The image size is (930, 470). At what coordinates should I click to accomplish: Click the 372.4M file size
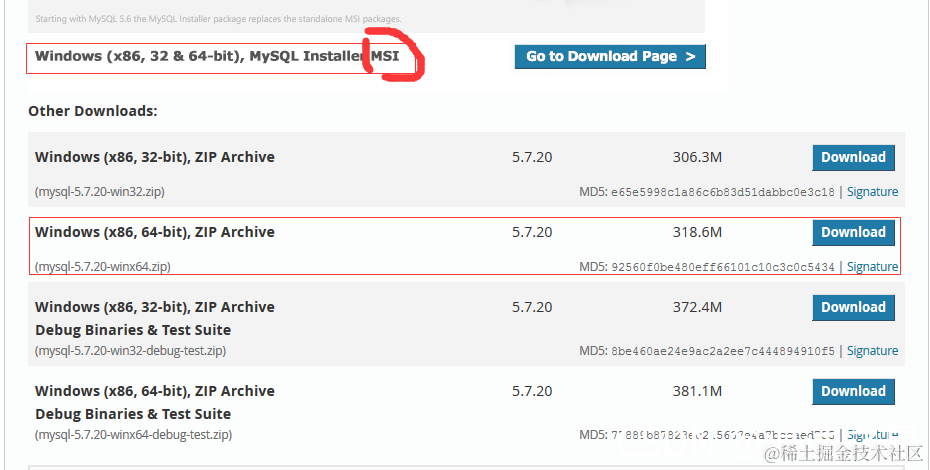pyautogui.click(x=697, y=307)
